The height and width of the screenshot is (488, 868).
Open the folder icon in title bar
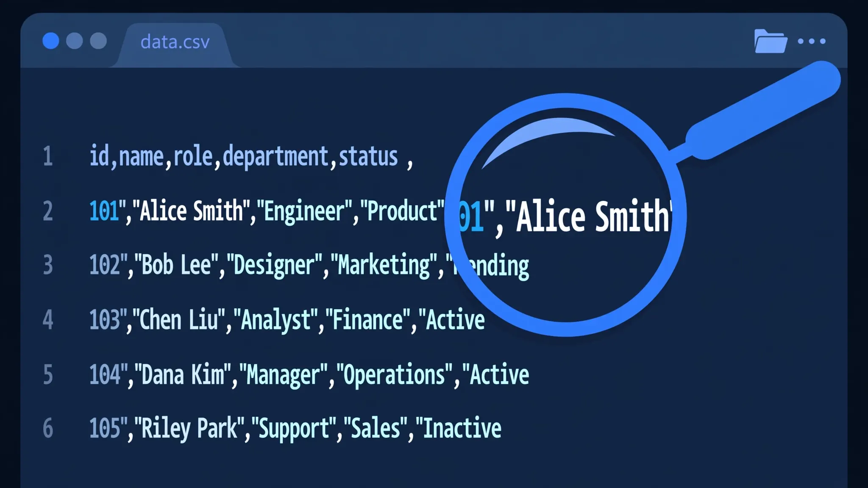[771, 41]
